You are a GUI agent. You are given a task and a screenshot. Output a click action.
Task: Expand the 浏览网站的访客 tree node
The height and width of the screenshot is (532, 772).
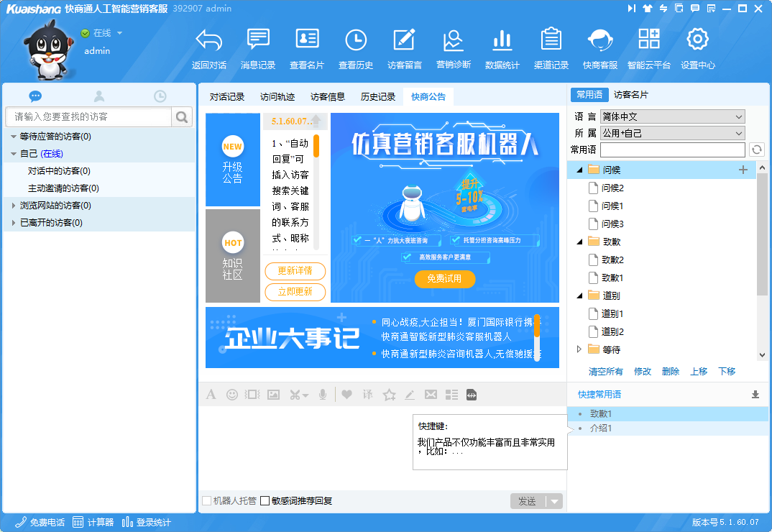pos(13,206)
